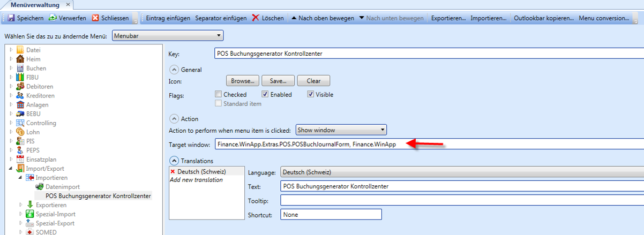The width and height of the screenshot is (644, 235).
Task: Click the Importieren arrow icon
Action: click(30, 177)
